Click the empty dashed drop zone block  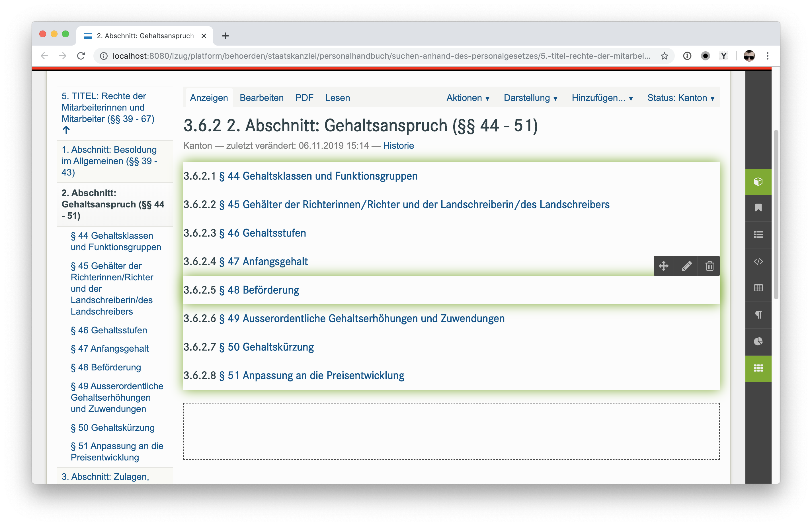(x=451, y=431)
